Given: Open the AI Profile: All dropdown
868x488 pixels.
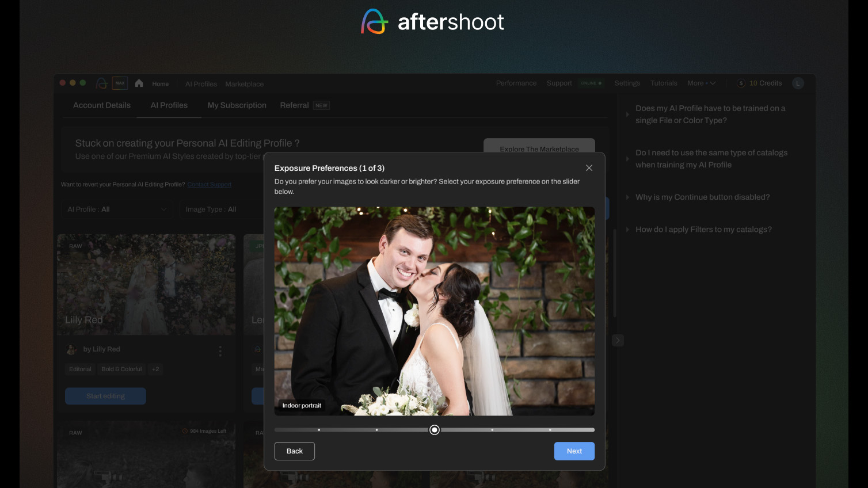Looking at the screenshot, I should pos(117,209).
